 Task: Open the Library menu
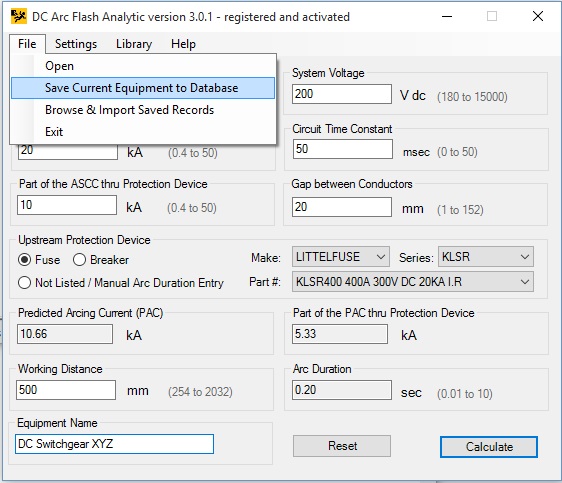[134, 44]
